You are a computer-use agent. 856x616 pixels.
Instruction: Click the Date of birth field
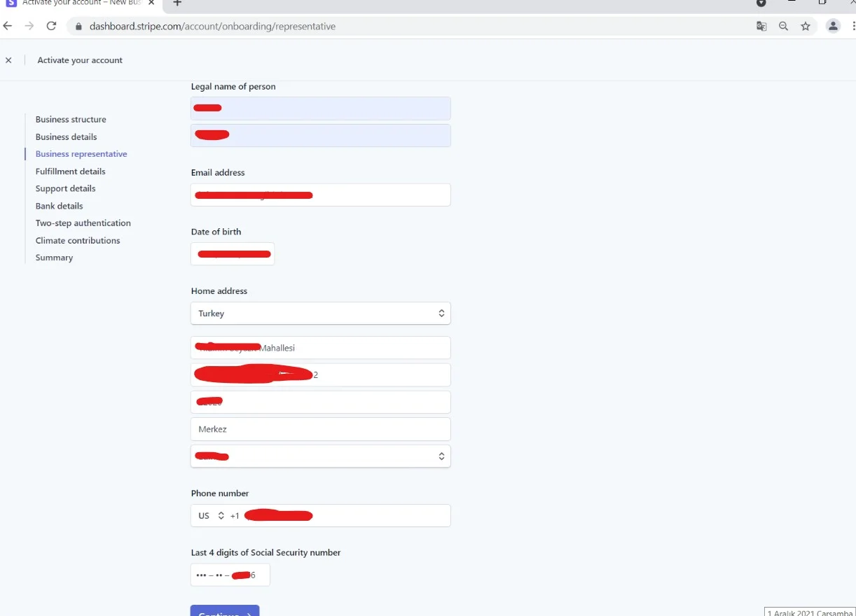pos(233,254)
